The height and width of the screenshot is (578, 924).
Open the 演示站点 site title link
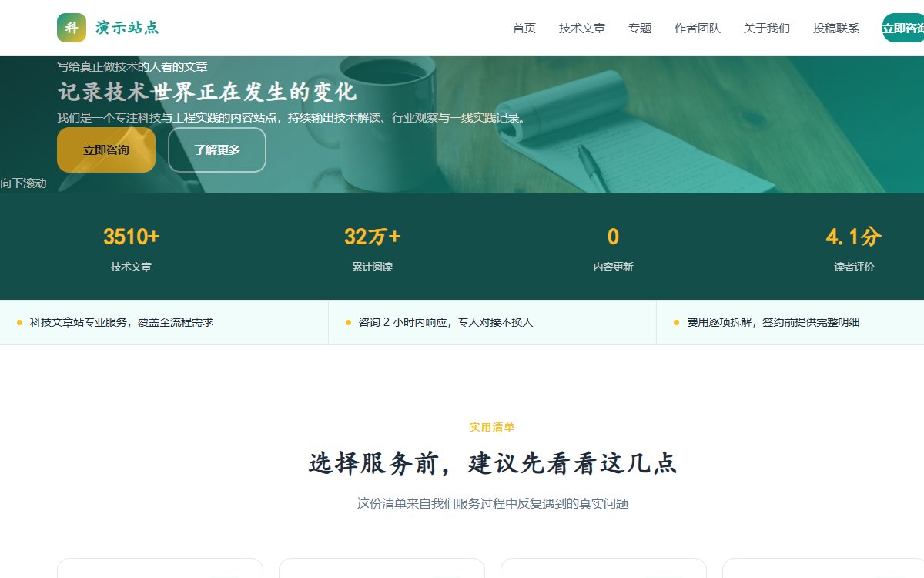click(128, 28)
